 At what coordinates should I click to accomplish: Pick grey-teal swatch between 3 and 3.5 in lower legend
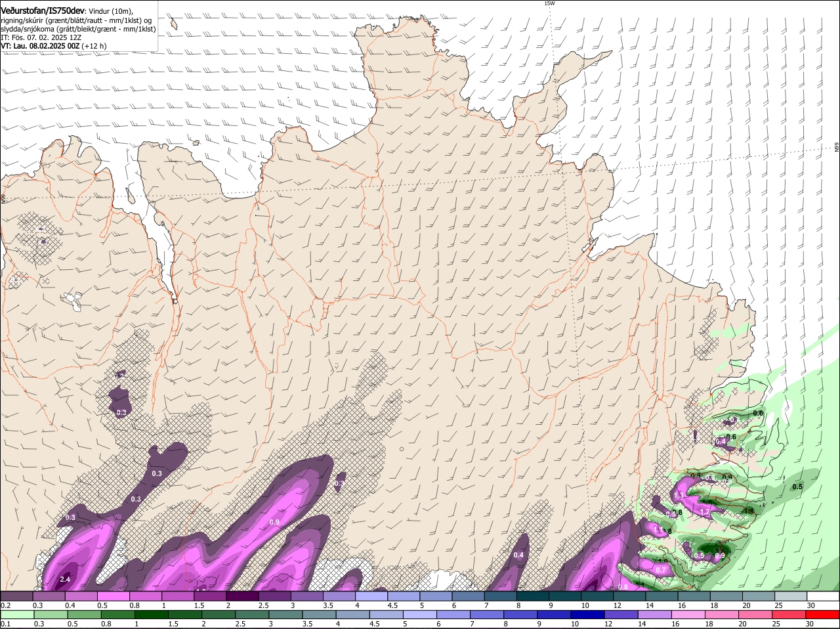point(287,615)
